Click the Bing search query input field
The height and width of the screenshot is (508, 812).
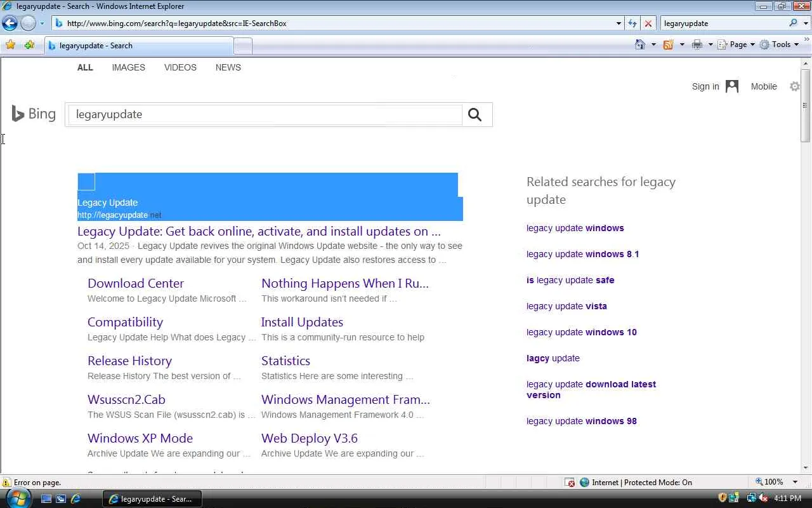pyautogui.click(x=265, y=114)
